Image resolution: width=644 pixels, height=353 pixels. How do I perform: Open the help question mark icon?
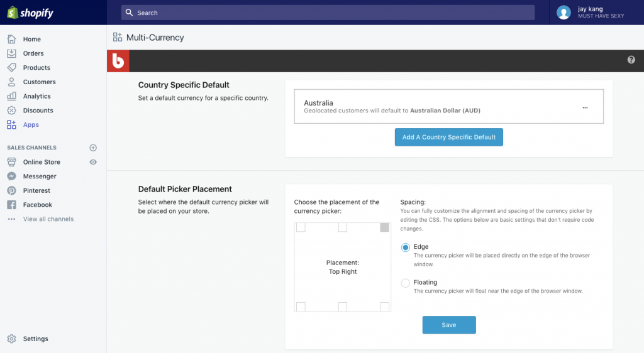click(x=631, y=60)
